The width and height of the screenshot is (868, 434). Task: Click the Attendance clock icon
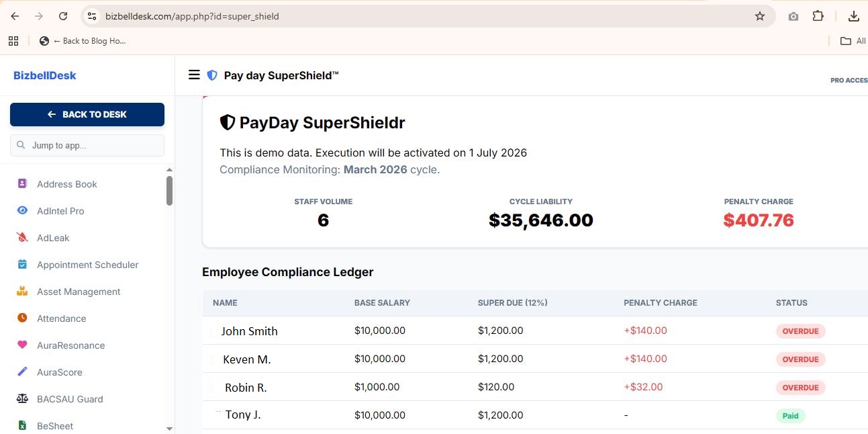(21, 318)
